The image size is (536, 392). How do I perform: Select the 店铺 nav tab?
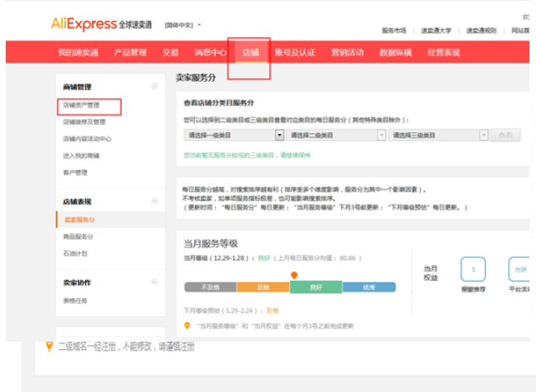(251, 52)
